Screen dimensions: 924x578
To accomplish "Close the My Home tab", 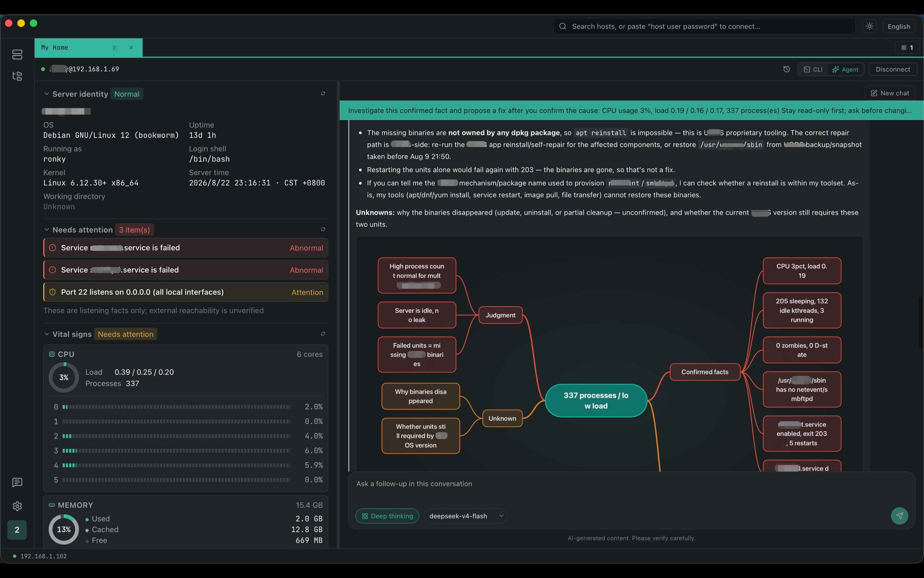I will [x=131, y=48].
